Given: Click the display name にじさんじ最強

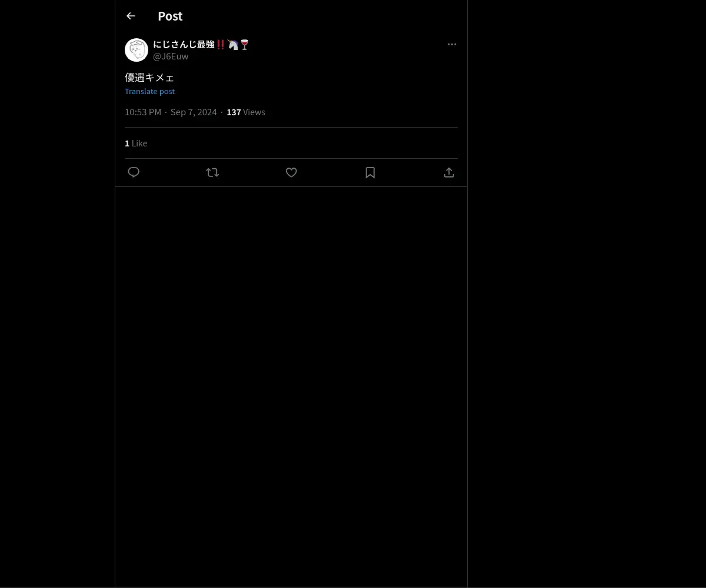Looking at the screenshot, I should click(x=184, y=44).
